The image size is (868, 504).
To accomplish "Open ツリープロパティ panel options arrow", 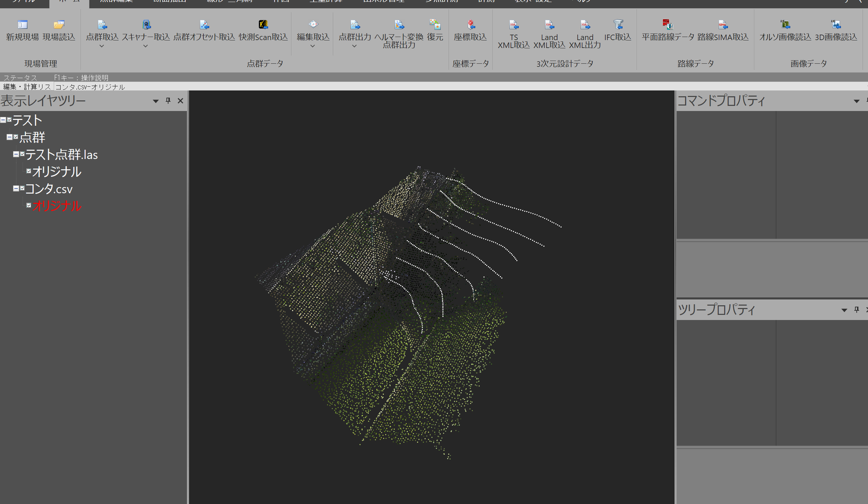I will [844, 310].
